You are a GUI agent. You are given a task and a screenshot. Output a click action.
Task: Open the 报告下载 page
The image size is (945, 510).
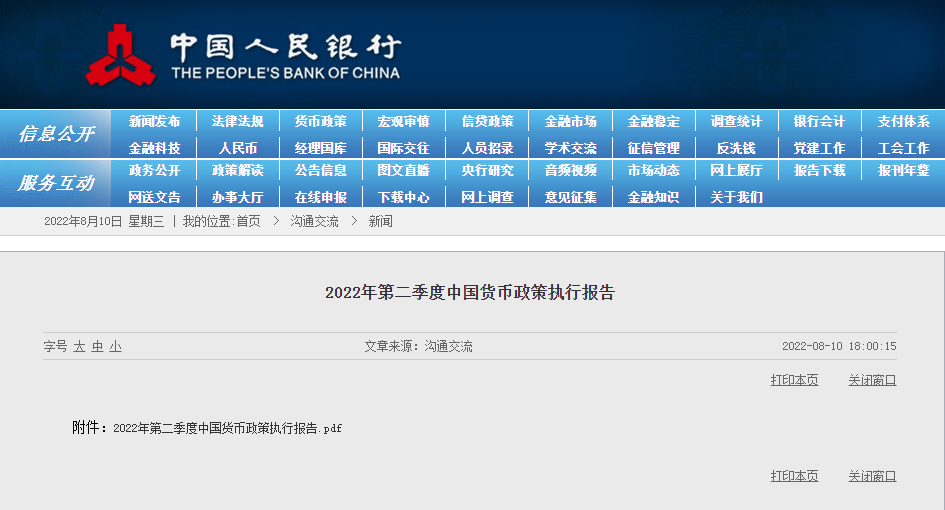(x=819, y=170)
